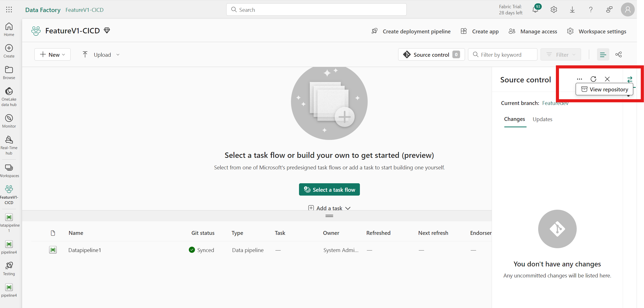Close the Source control panel
The height and width of the screenshot is (308, 644).
[607, 79]
